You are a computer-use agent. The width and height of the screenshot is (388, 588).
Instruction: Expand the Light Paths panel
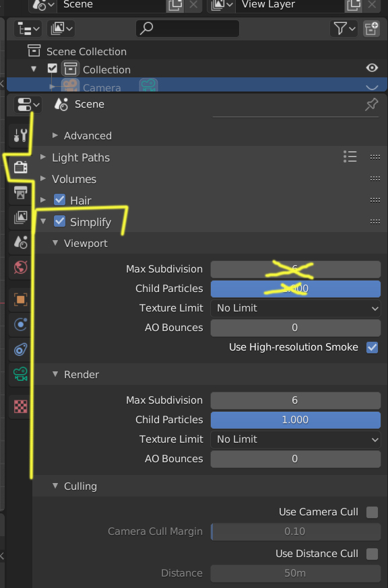[43, 157]
